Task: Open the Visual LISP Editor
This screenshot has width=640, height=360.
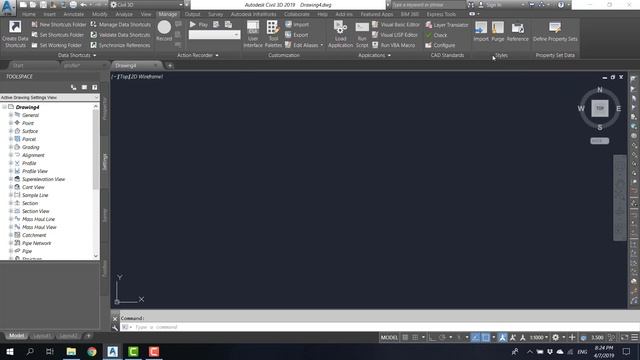Action: tap(395, 35)
